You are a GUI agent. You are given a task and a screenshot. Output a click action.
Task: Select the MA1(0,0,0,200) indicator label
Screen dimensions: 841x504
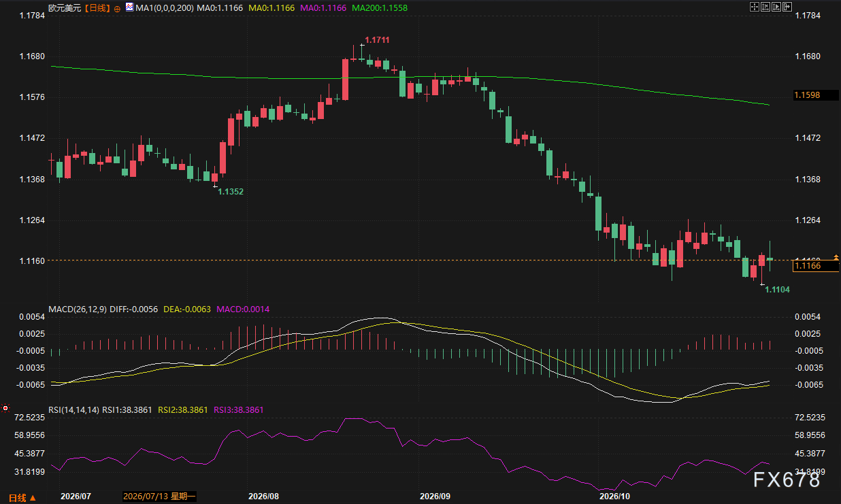(165, 8)
